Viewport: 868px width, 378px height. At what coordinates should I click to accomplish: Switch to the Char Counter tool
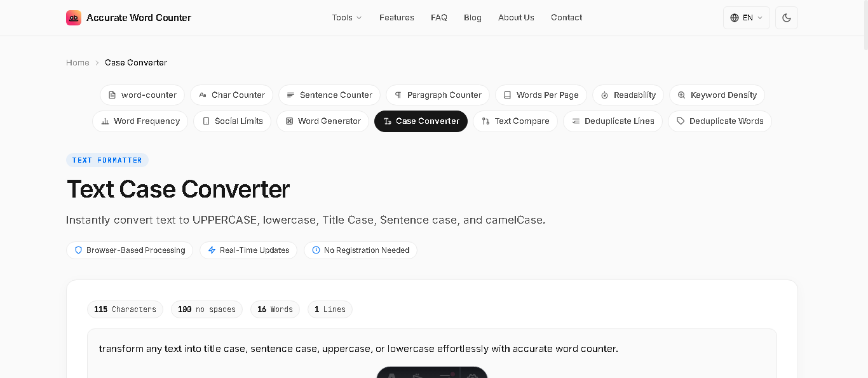point(232,95)
